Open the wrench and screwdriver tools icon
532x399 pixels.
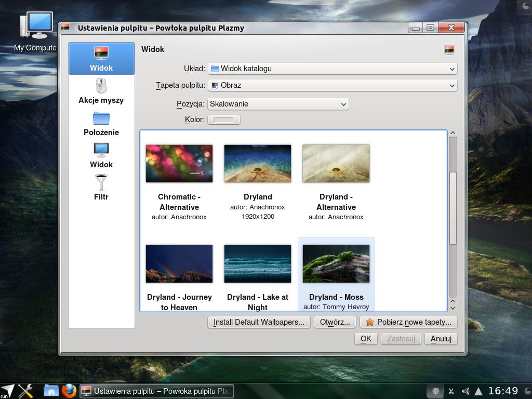(x=25, y=391)
